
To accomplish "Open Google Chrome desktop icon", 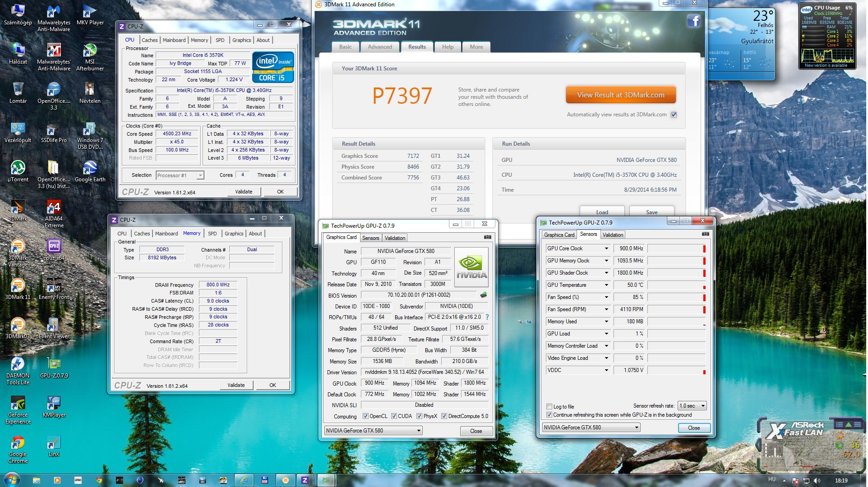I will 18,449.
